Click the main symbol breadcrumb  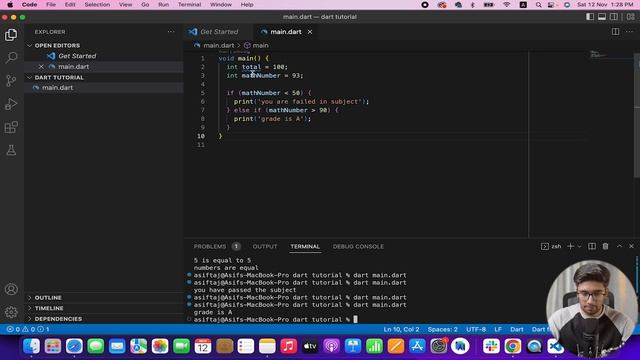pyautogui.click(x=260, y=45)
